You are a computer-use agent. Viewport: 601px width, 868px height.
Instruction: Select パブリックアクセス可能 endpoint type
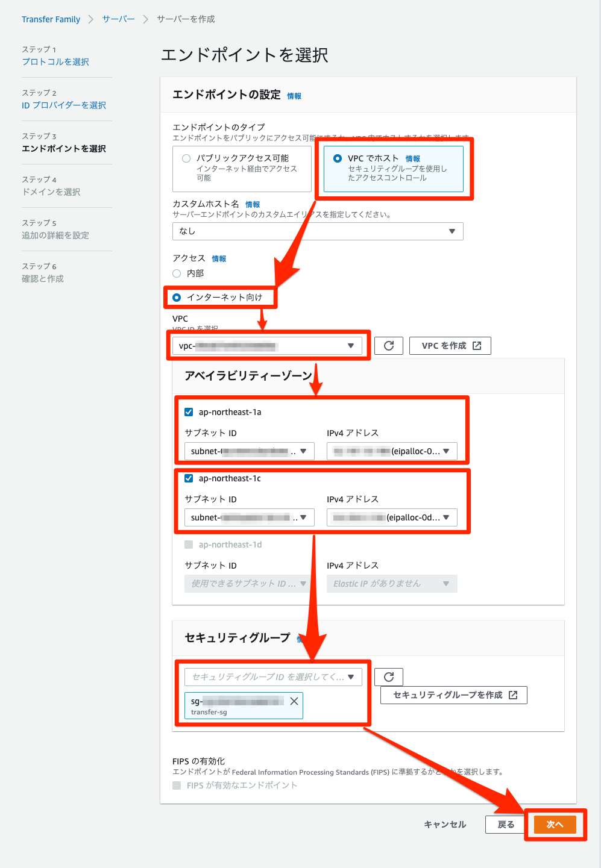(x=186, y=157)
